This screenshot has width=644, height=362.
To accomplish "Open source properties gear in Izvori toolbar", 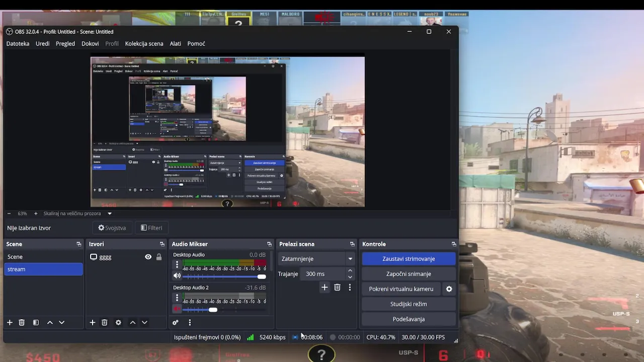I will pyautogui.click(x=118, y=322).
